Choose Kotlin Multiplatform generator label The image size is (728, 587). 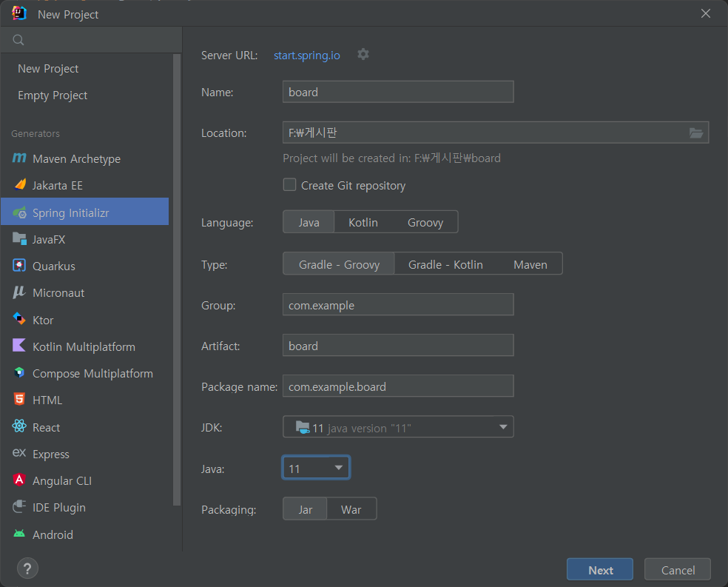tap(84, 347)
